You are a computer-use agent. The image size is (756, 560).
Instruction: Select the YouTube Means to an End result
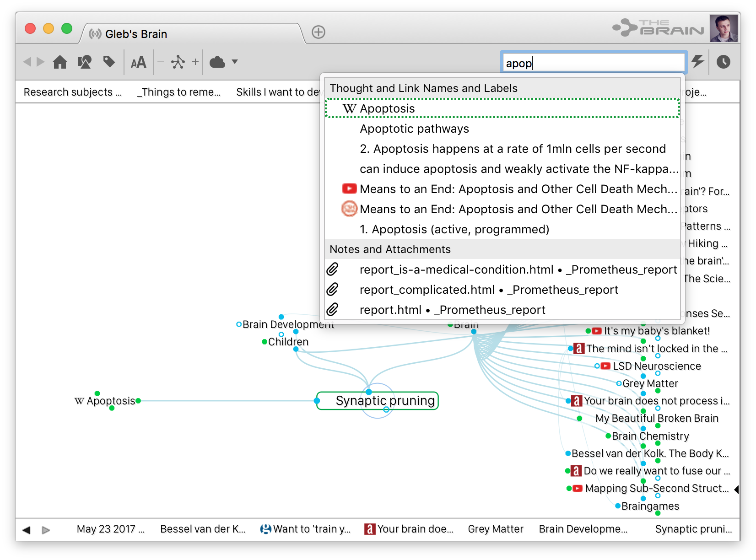pyautogui.click(x=517, y=189)
